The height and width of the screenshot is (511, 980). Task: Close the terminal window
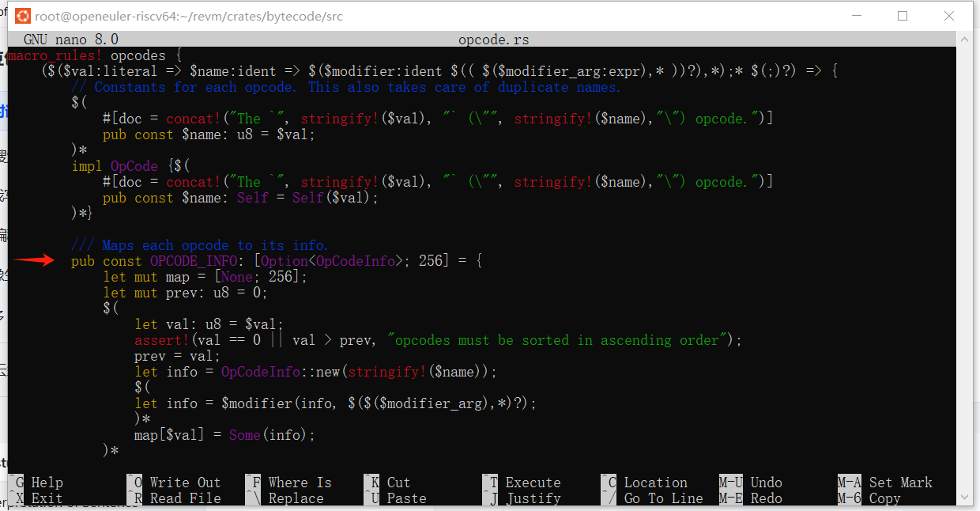[x=949, y=16]
